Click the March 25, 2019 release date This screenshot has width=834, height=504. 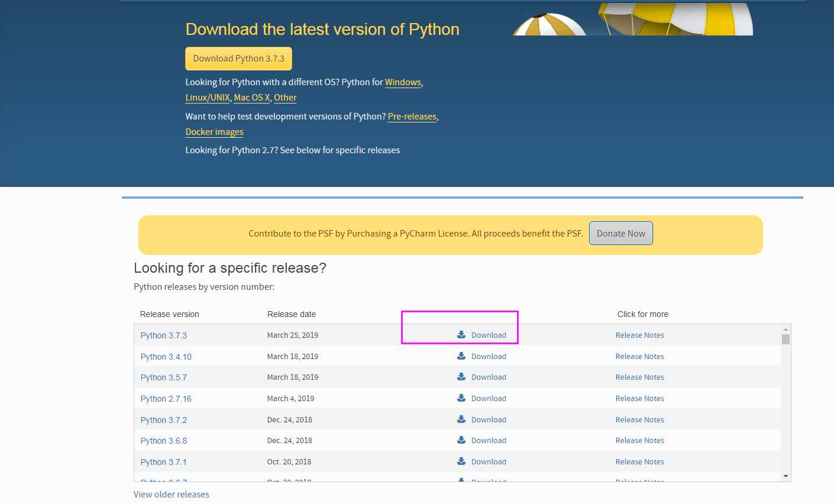point(293,335)
